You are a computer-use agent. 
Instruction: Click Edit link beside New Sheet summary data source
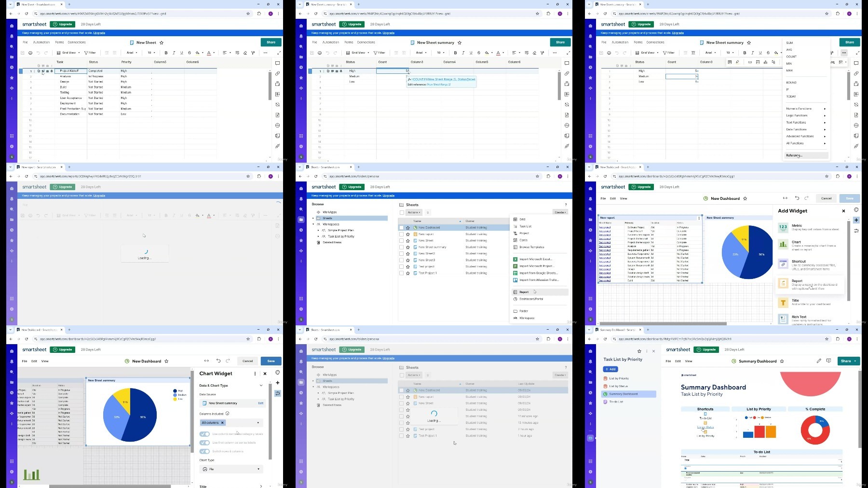tap(261, 403)
